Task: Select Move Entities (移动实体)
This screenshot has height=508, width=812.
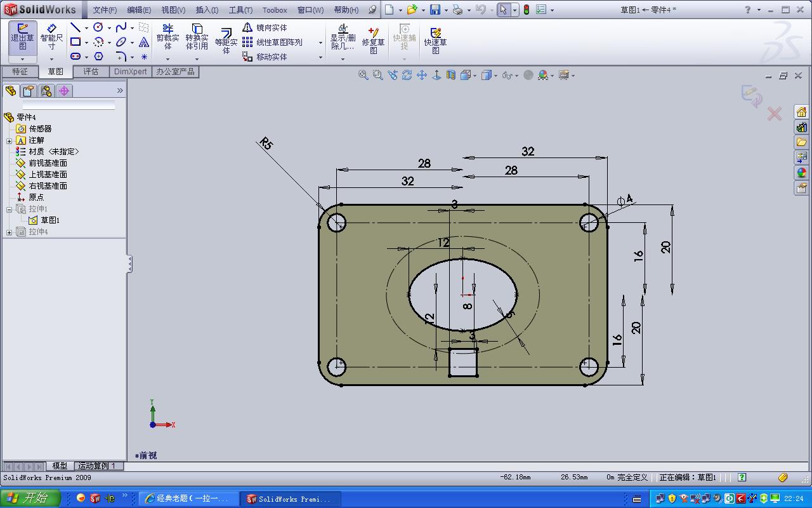Action: coord(265,57)
